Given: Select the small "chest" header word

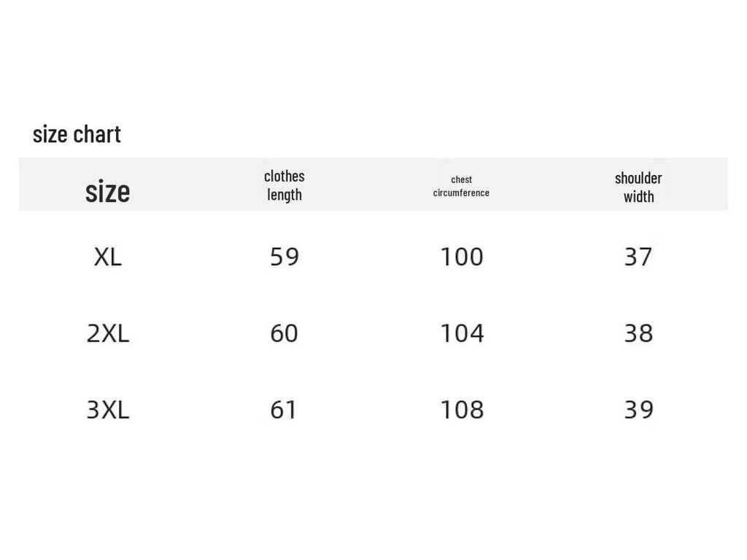Looking at the screenshot, I should pos(461,179).
